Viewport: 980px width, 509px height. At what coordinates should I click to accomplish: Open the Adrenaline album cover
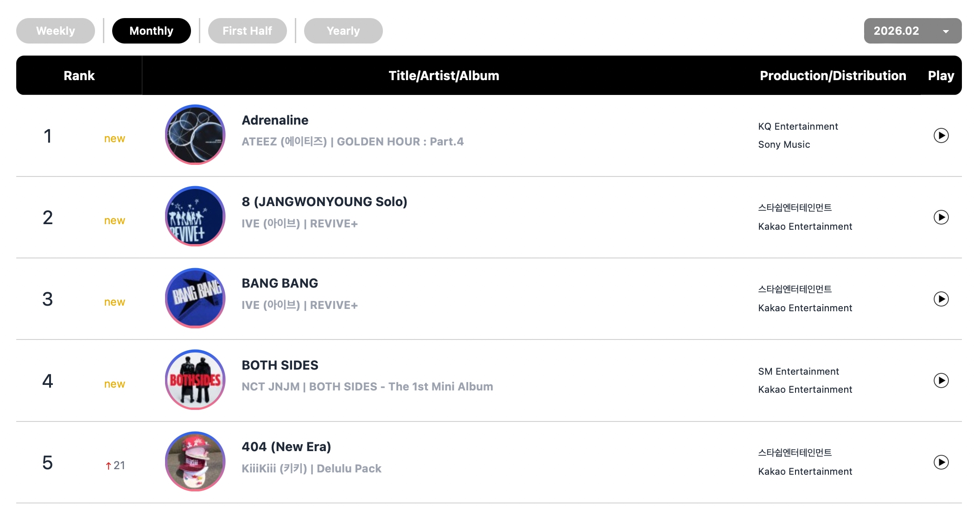(x=195, y=135)
